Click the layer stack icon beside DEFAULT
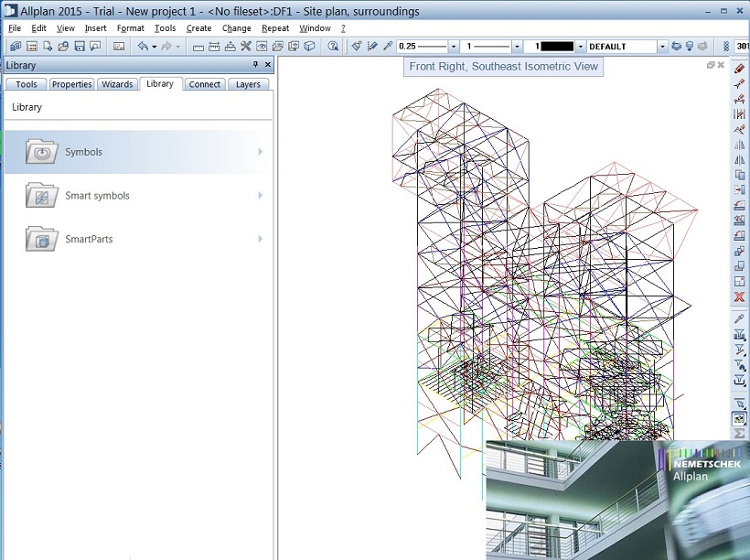 676,47
